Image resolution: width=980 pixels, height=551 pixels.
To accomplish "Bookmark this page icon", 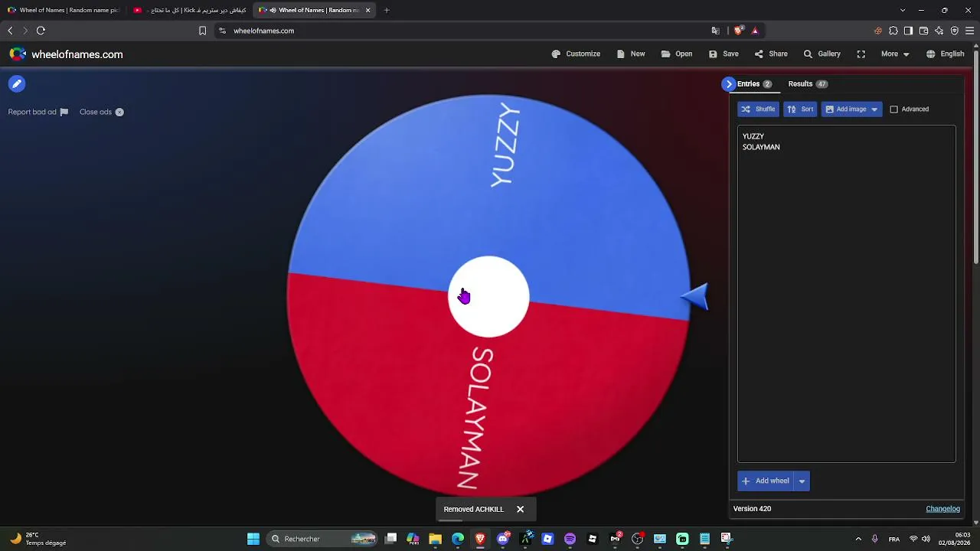I will (202, 31).
